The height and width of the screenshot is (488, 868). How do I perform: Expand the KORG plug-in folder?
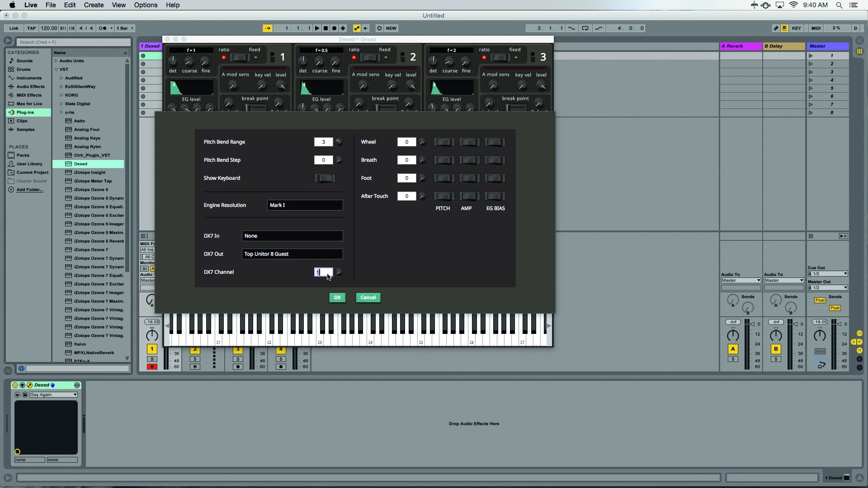[61, 95]
